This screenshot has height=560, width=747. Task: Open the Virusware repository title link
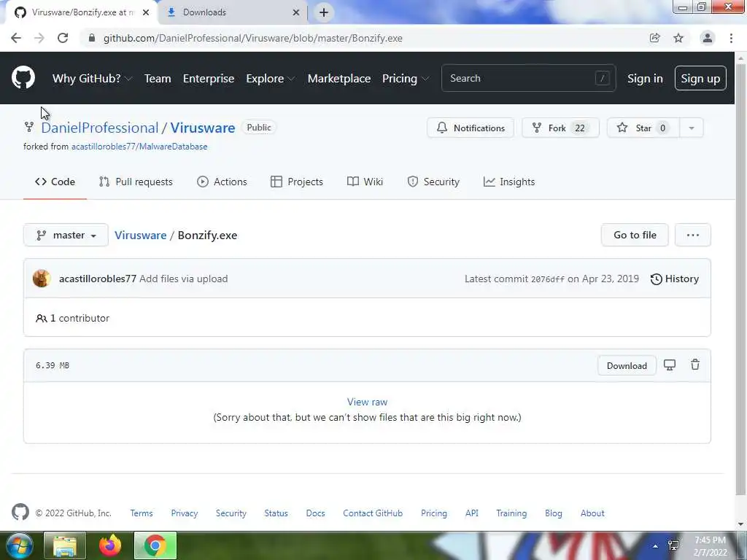(x=203, y=128)
